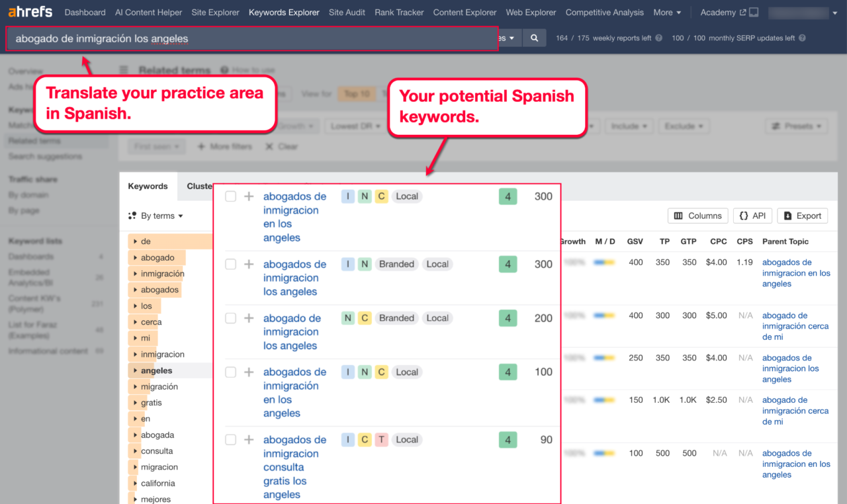This screenshot has width=847, height=504.
Task: Click plus icon next to 200-volume keyword
Action: (249, 318)
